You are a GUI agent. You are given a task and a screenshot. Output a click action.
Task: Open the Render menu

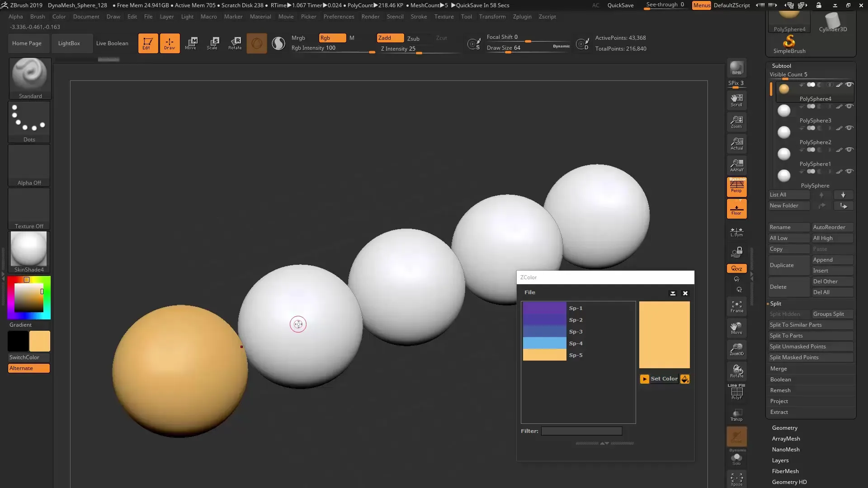coord(370,17)
